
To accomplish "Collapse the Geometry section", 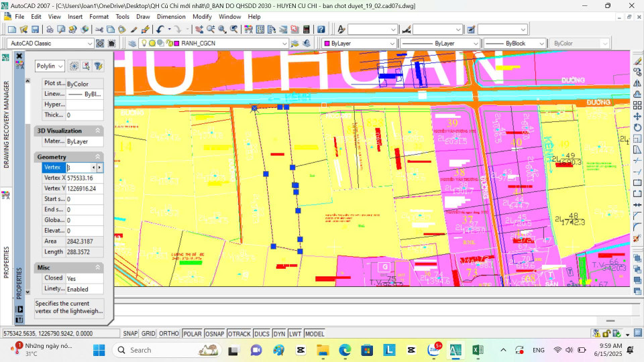I will point(98,157).
